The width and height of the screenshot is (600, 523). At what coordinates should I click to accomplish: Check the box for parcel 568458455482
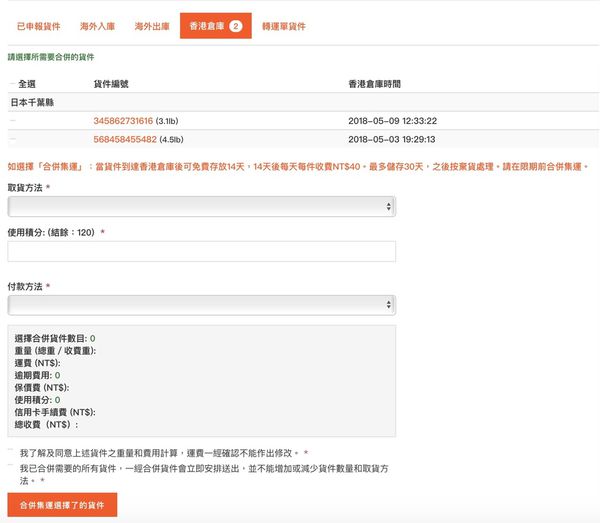(12, 139)
